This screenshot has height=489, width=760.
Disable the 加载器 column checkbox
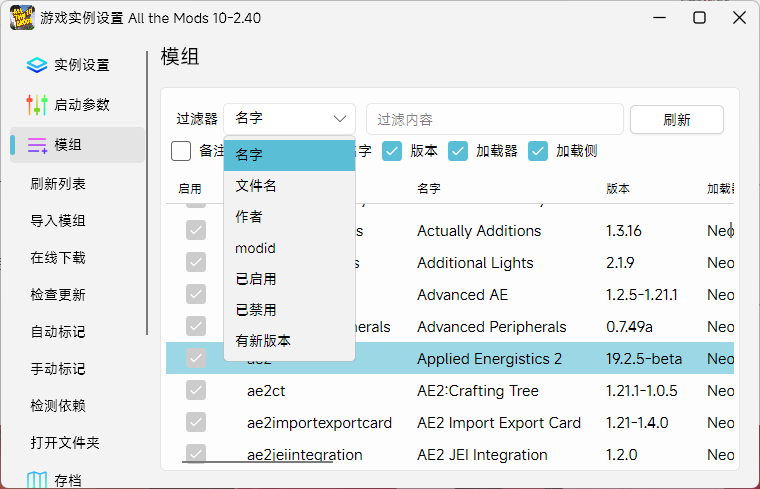pyautogui.click(x=458, y=151)
